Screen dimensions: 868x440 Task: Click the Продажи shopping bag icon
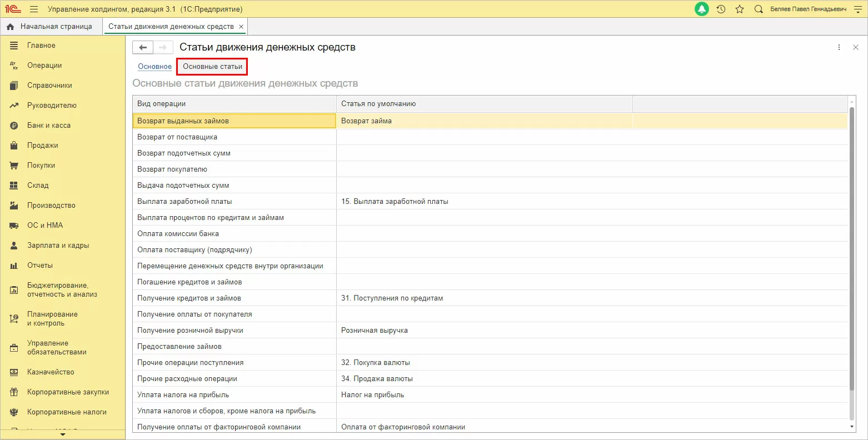14,146
